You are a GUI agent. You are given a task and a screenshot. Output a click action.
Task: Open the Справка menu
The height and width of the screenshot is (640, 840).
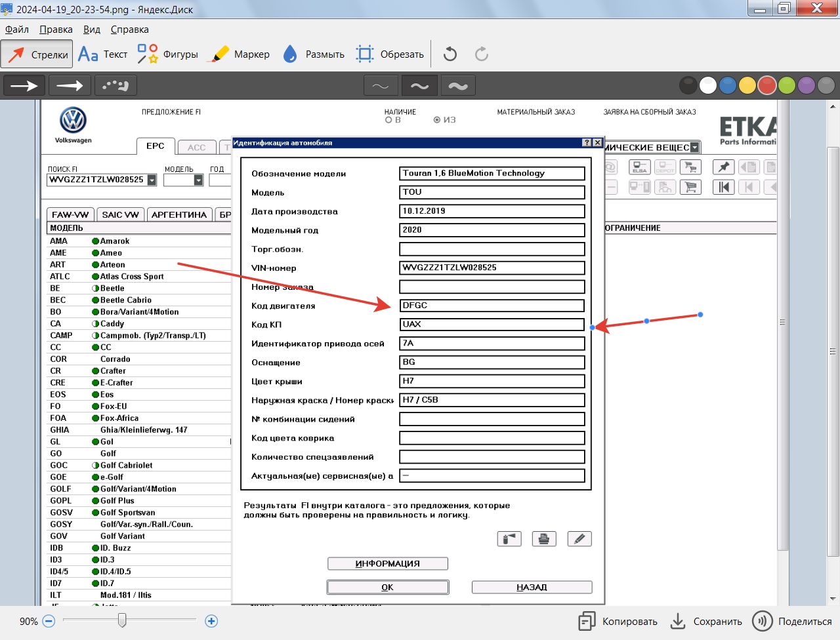tap(129, 30)
